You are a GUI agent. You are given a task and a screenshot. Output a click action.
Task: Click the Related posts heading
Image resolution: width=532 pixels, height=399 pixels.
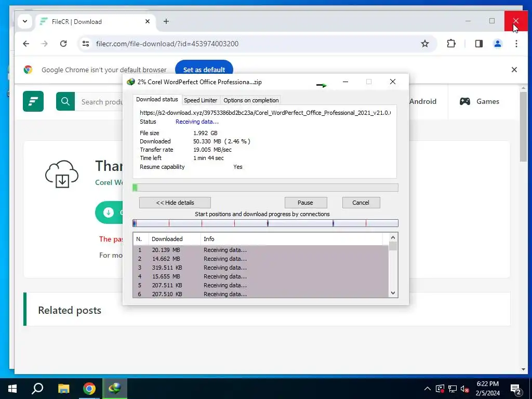(70, 310)
